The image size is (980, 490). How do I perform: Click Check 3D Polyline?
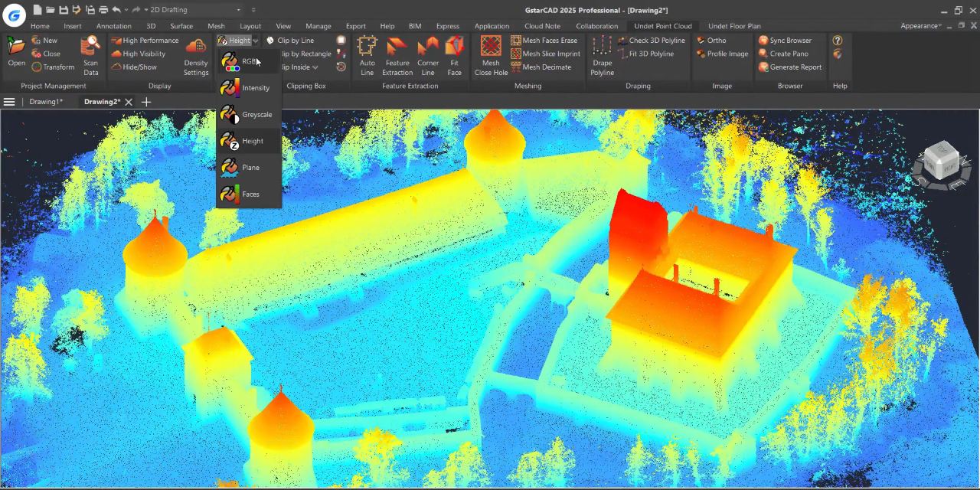pyautogui.click(x=652, y=41)
